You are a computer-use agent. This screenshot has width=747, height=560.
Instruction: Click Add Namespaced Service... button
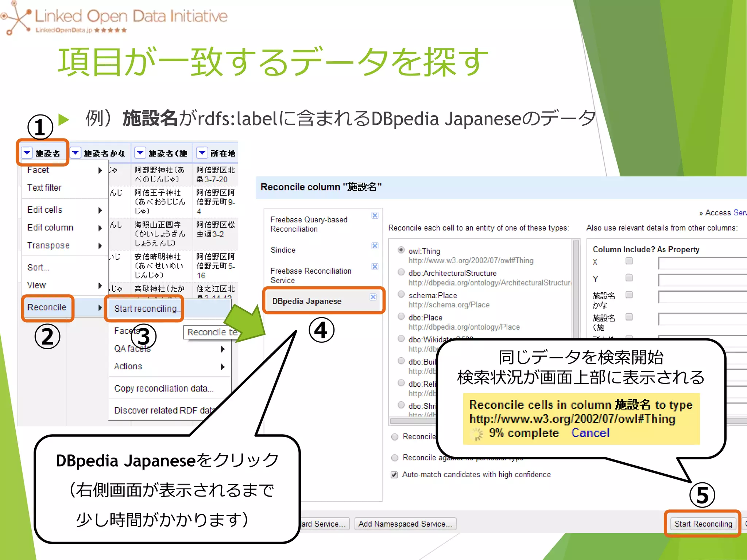pos(405,524)
